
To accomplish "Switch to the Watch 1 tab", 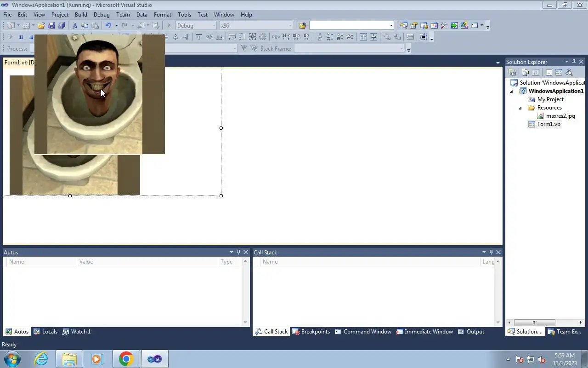I will tap(77, 332).
